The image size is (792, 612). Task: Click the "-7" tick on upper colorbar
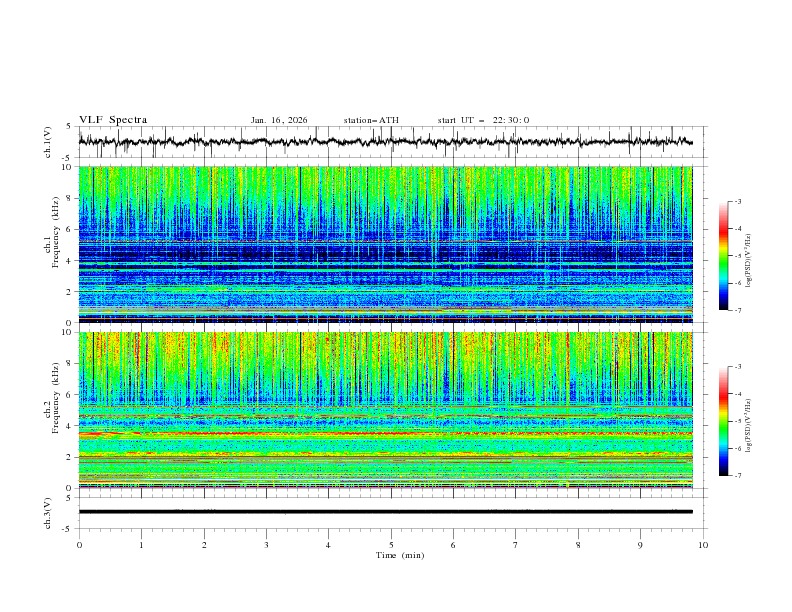(x=738, y=310)
